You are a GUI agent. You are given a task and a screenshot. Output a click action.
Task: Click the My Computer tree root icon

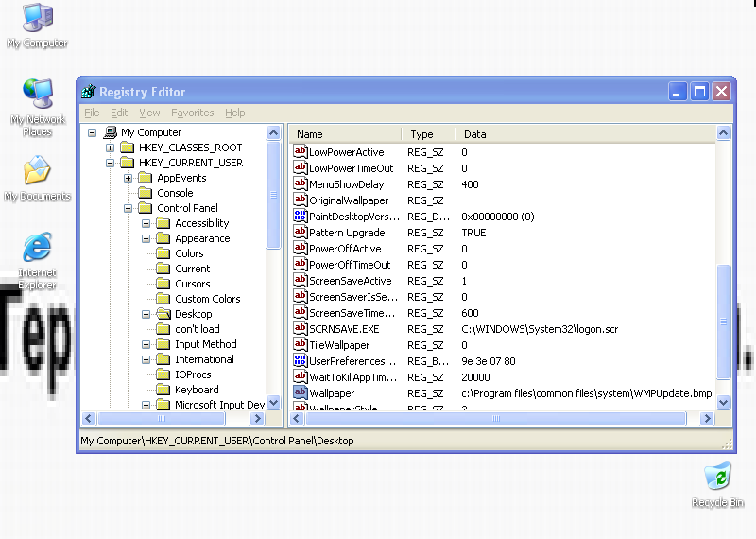[x=111, y=131]
